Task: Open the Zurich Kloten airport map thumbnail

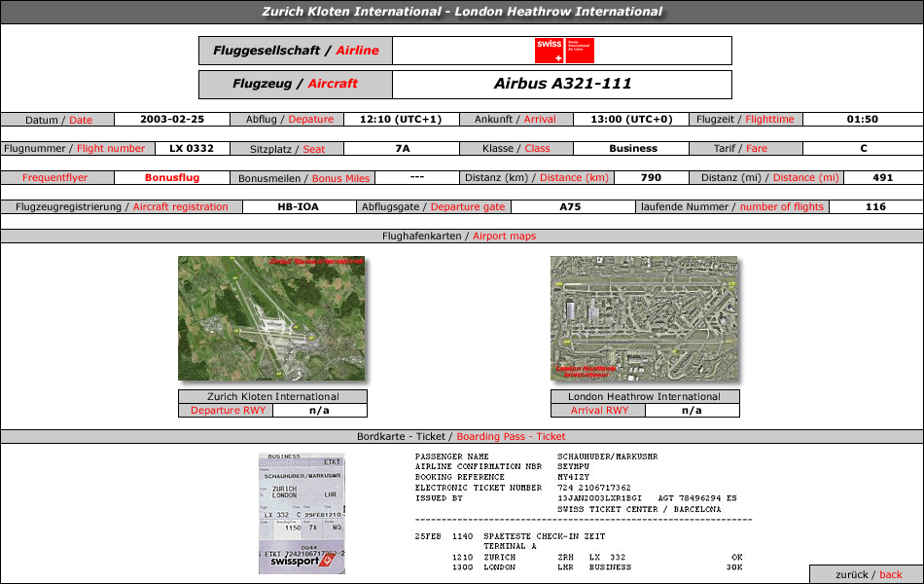Action: (271, 318)
